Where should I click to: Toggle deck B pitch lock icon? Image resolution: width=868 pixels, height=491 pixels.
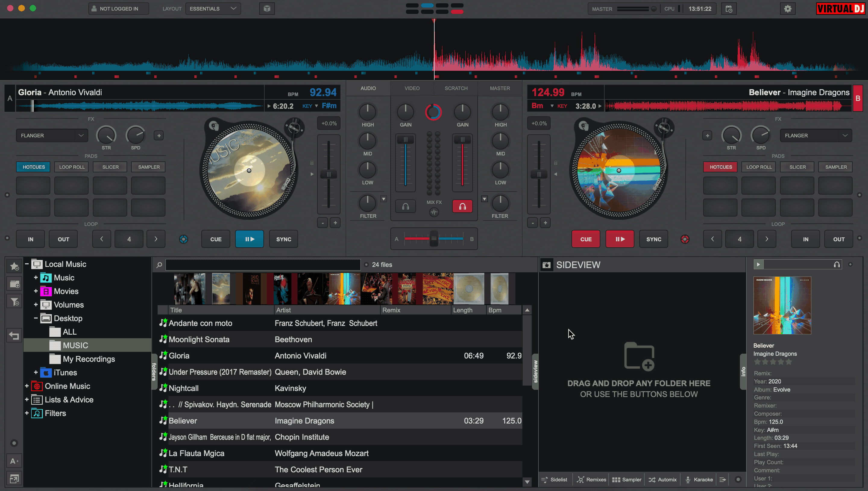(x=556, y=163)
